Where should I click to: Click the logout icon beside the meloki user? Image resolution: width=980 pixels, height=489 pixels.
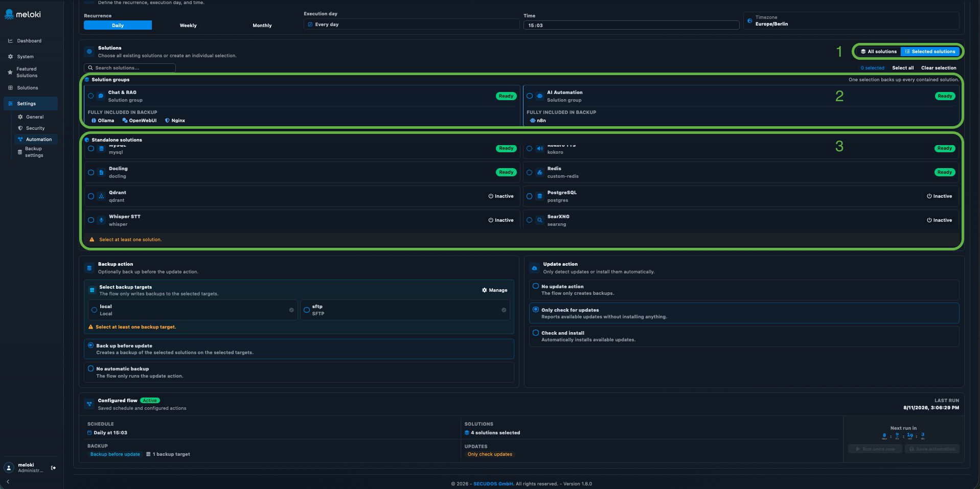[53, 468]
